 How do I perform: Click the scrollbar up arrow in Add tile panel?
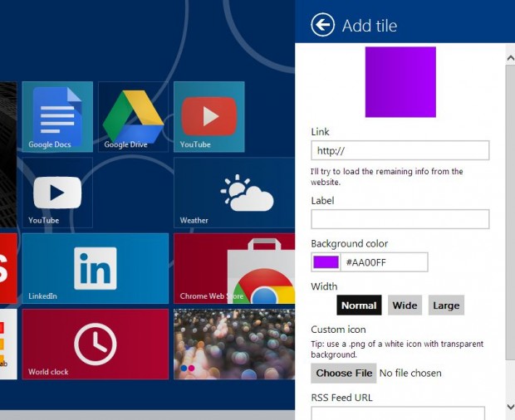510,58
